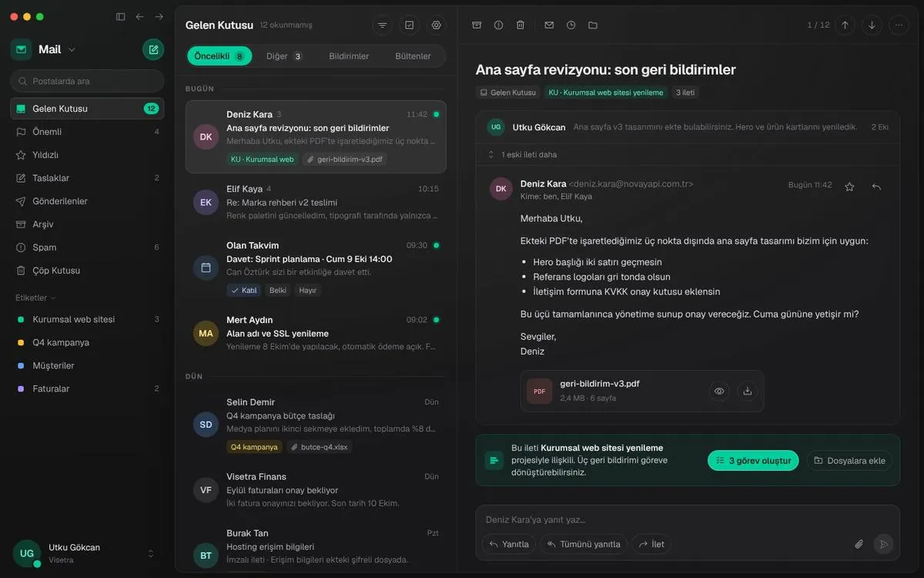Decline invite with Hayır button

[x=308, y=291]
